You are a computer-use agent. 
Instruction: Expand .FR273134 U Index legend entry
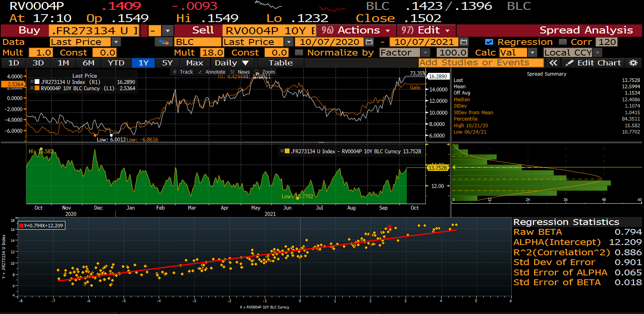[x=32, y=82]
